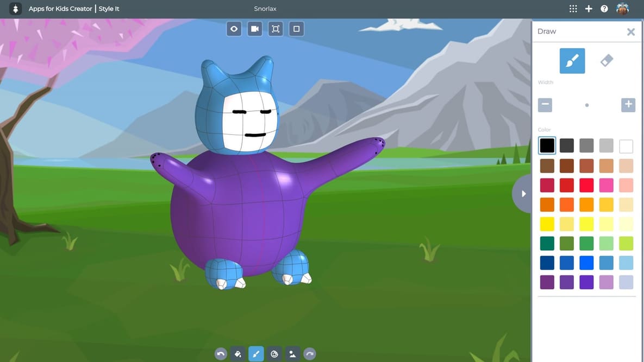Switch to the Eraser tool
The height and width of the screenshot is (362, 644).
[607, 60]
